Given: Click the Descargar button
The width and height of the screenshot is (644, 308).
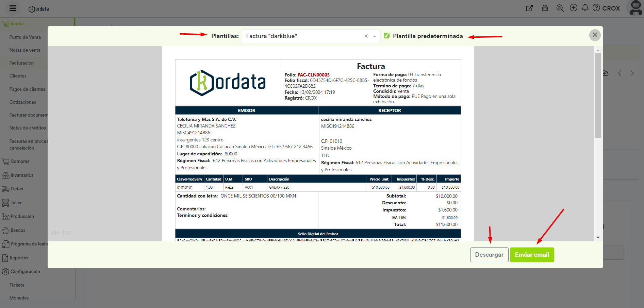Looking at the screenshot, I should coord(489,255).
